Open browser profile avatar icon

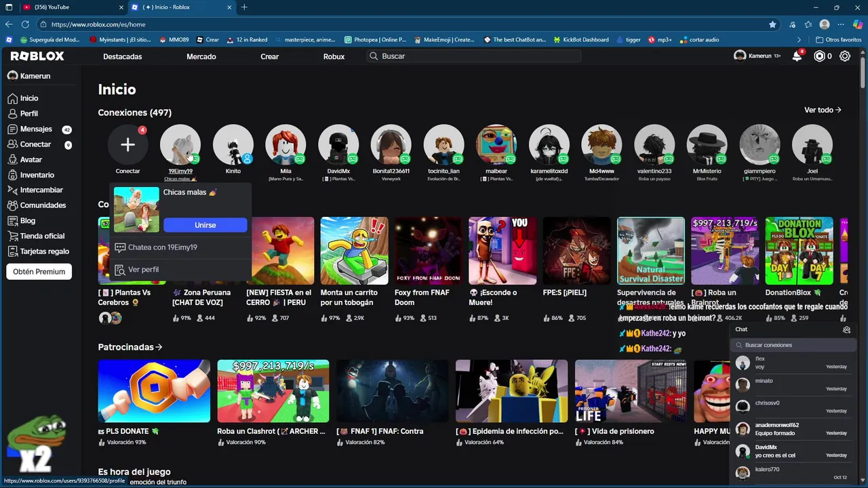pos(825,24)
